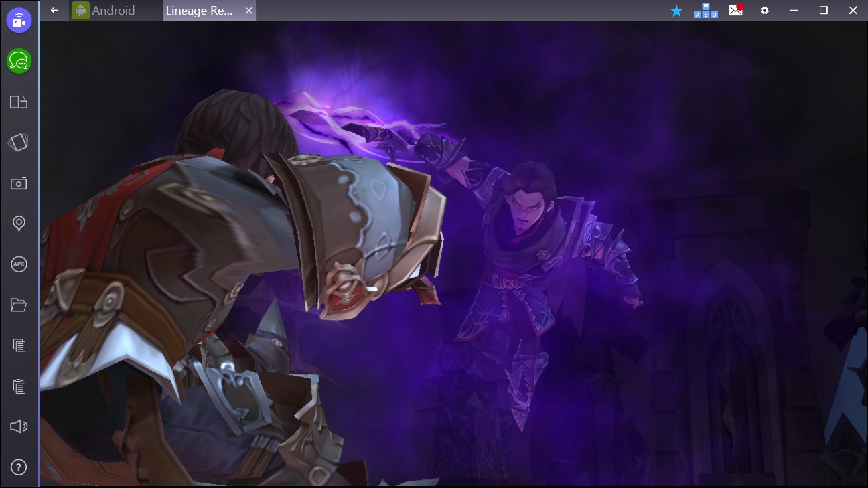Open the WASD keyboard mapping icon
Viewport: 868px width, 488px height.
(706, 11)
